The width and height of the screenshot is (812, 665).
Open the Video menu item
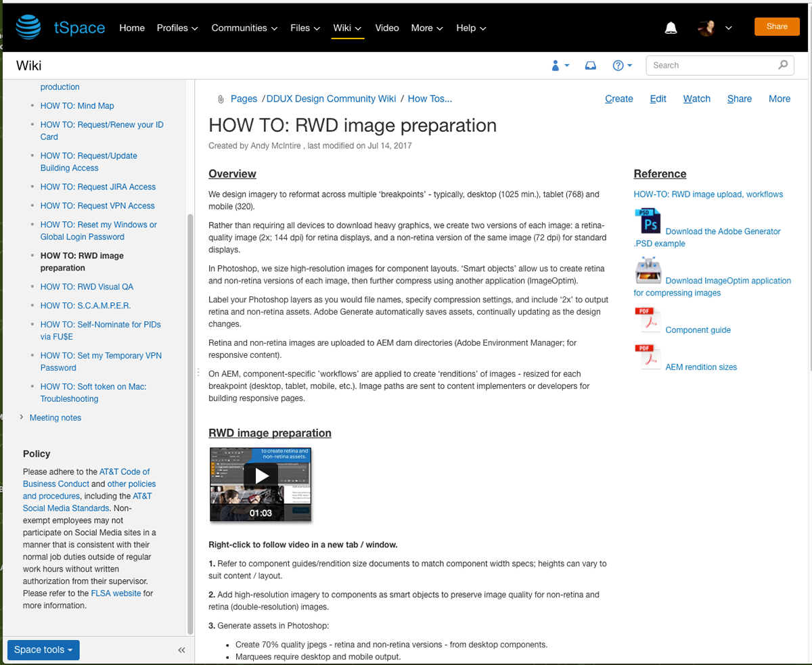point(387,28)
